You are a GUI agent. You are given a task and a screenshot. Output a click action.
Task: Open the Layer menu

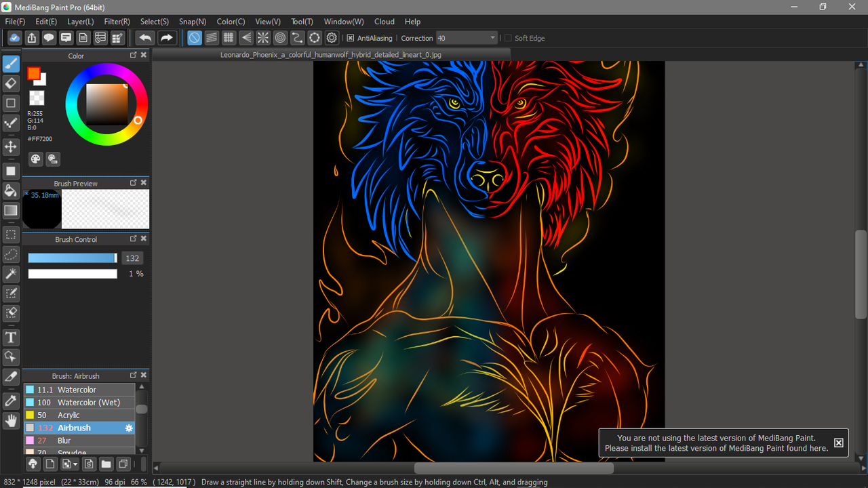81,22
